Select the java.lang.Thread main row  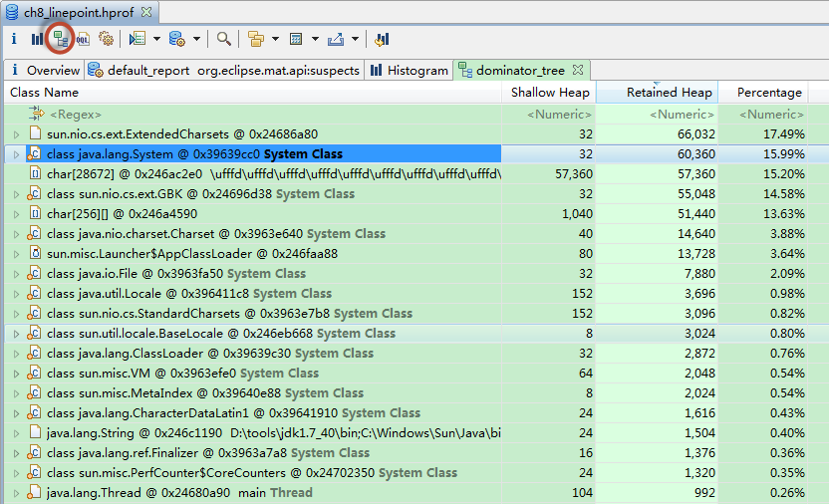pyautogui.click(x=179, y=493)
